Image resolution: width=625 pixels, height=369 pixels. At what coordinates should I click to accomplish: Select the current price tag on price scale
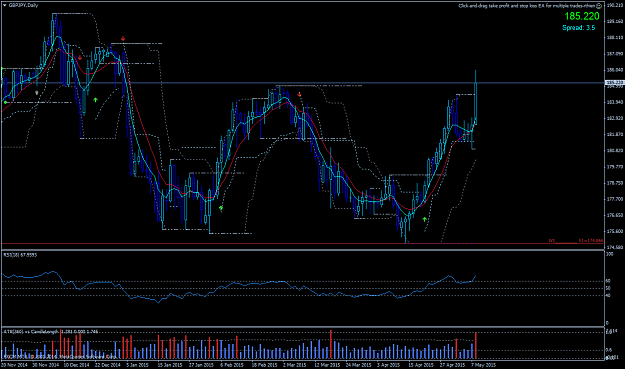point(614,83)
